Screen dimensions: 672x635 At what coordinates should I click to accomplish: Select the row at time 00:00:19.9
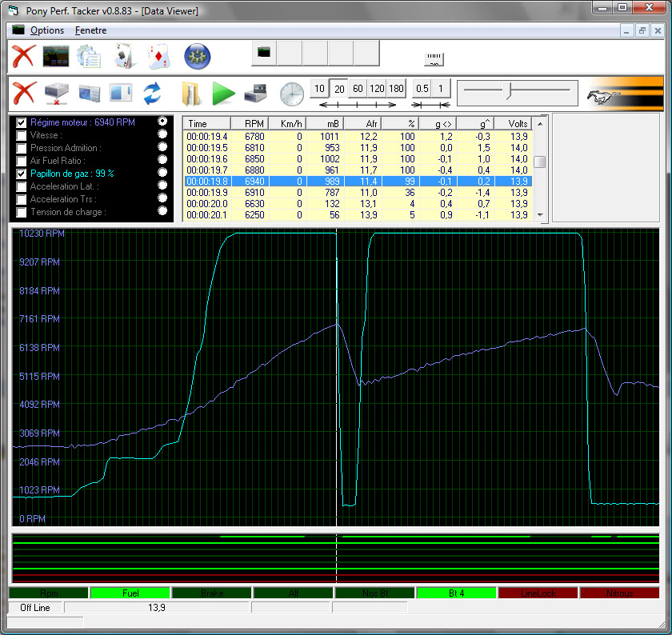click(358, 193)
